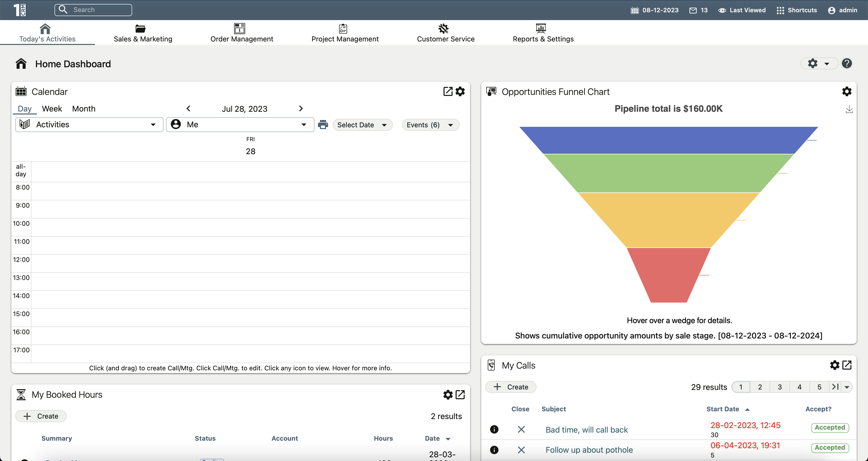This screenshot has height=461, width=868.
Task: Sort calls by Start Date
Action: [x=723, y=409]
